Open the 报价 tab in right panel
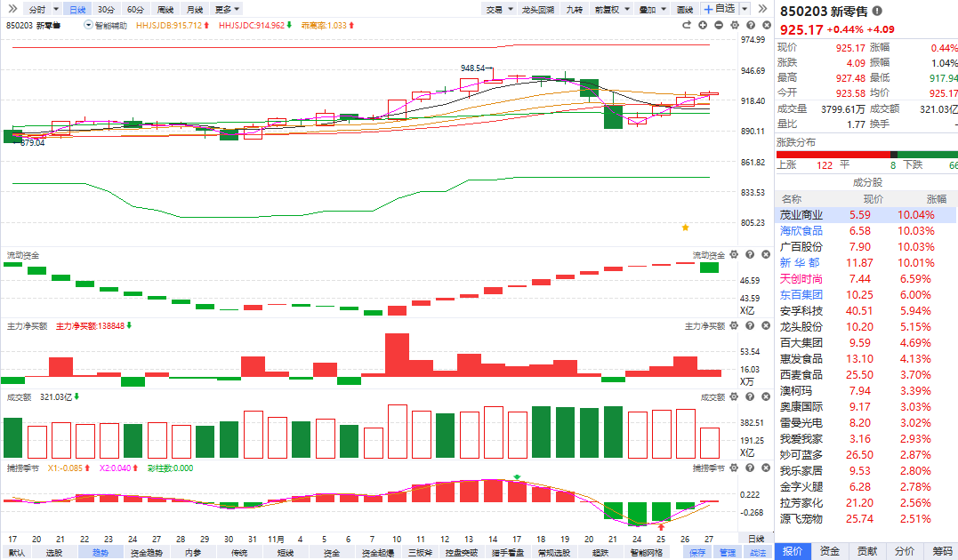Viewport: 958px width, 560px height. coord(793,551)
